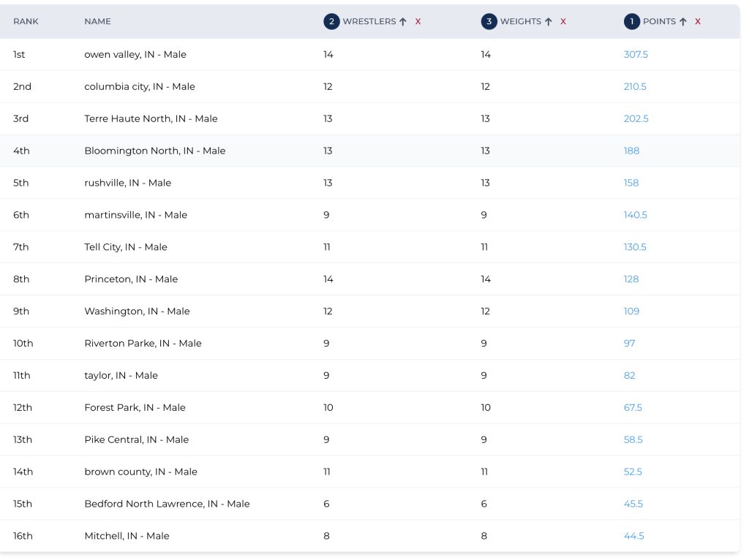Click the sort arrow next to Wrestlers
Image resolution: width=749 pixels, height=560 pixels.
tap(403, 22)
